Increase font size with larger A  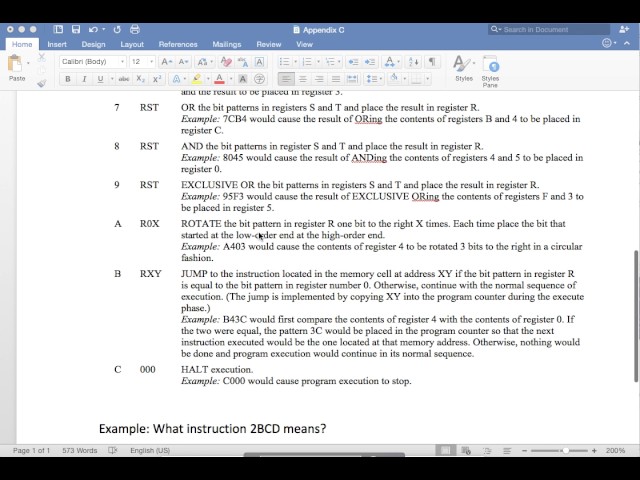(x=166, y=62)
